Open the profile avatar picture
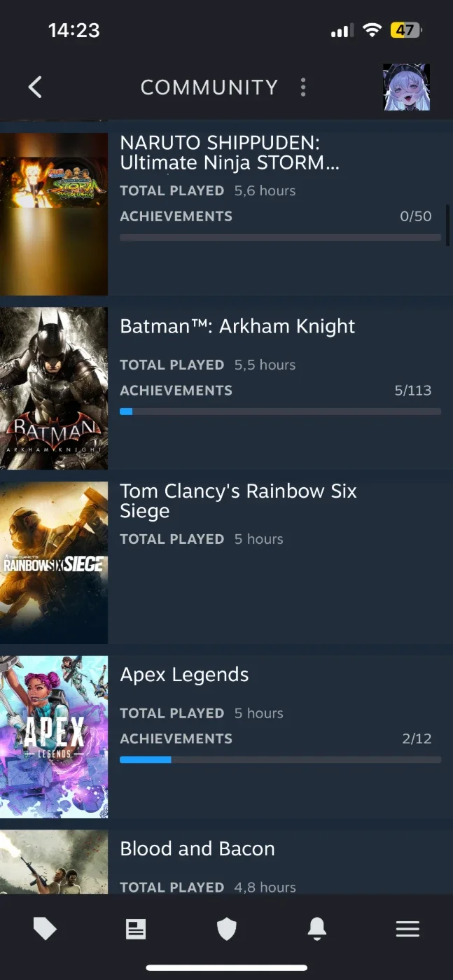The width and height of the screenshot is (453, 980). pos(406,87)
